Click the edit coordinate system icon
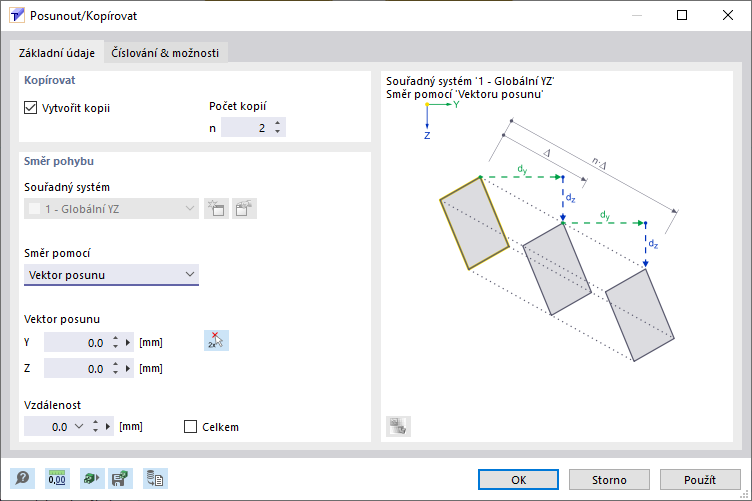The width and height of the screenshot is (752, 501). pos(244,209)
